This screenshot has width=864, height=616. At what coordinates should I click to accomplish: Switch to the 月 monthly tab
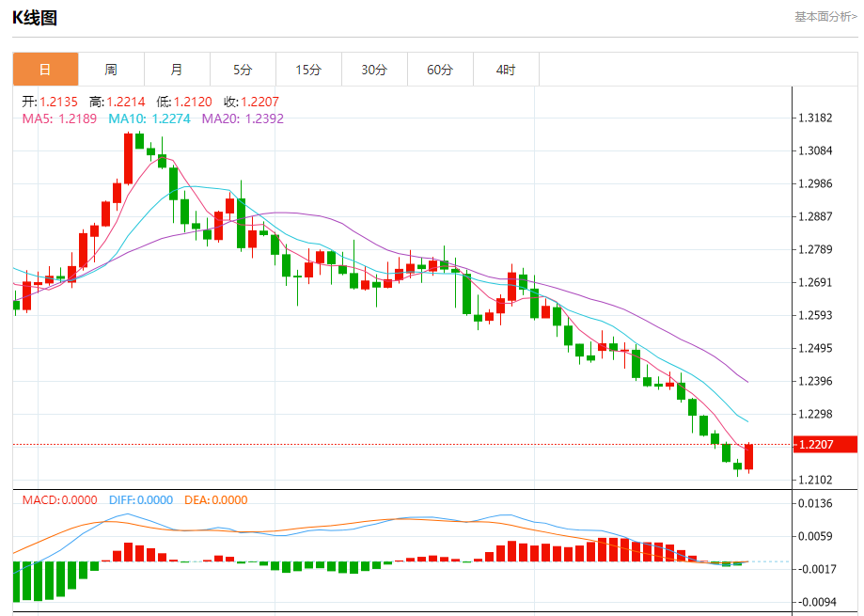point(177,70)
